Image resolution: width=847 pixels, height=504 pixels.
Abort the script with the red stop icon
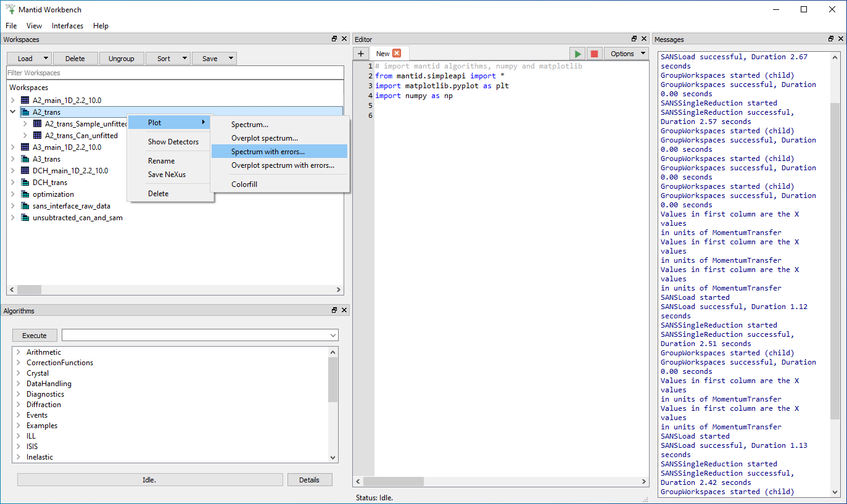click(594, 54)
